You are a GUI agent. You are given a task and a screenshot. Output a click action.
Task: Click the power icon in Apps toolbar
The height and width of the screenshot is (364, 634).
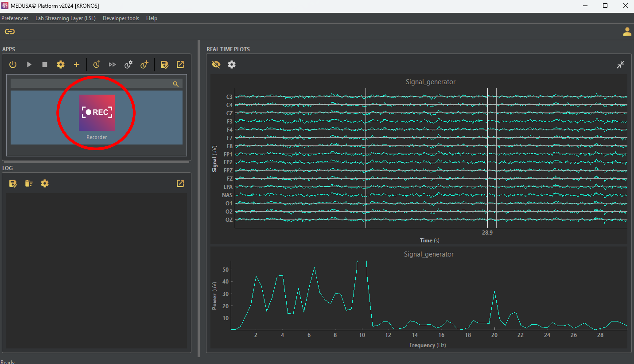pyautogui.click(x=13, y=65)
